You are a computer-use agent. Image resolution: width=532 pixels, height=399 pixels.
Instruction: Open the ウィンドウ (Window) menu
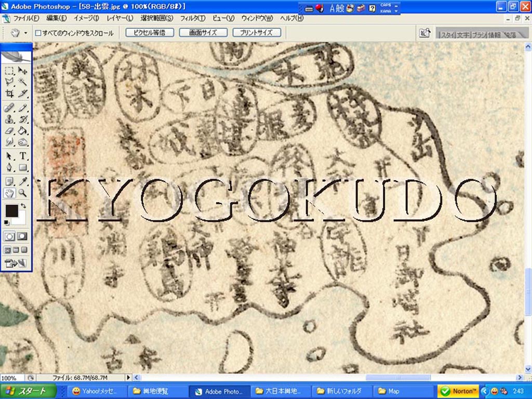pyautogui.click(x=257, y=18)
